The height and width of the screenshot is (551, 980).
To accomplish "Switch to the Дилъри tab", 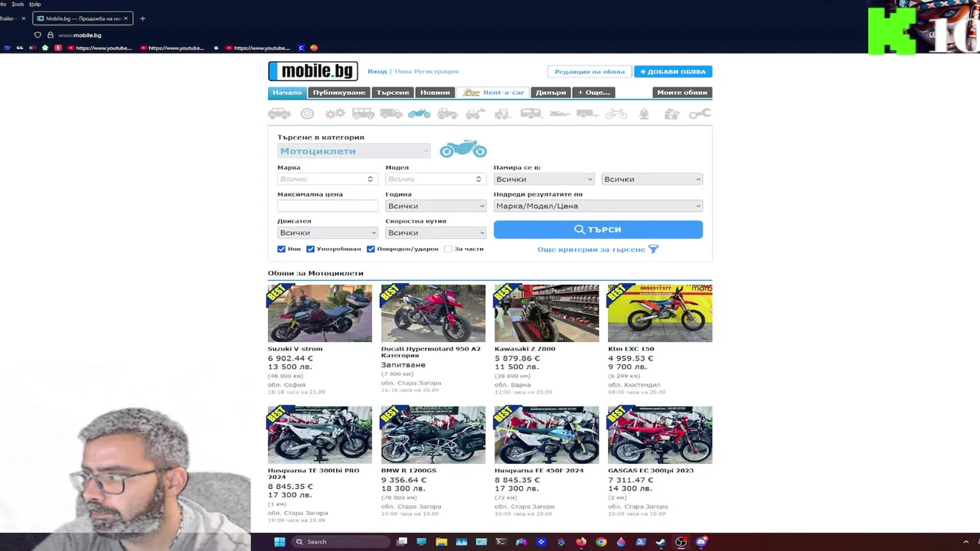I will tap(550, 93).
